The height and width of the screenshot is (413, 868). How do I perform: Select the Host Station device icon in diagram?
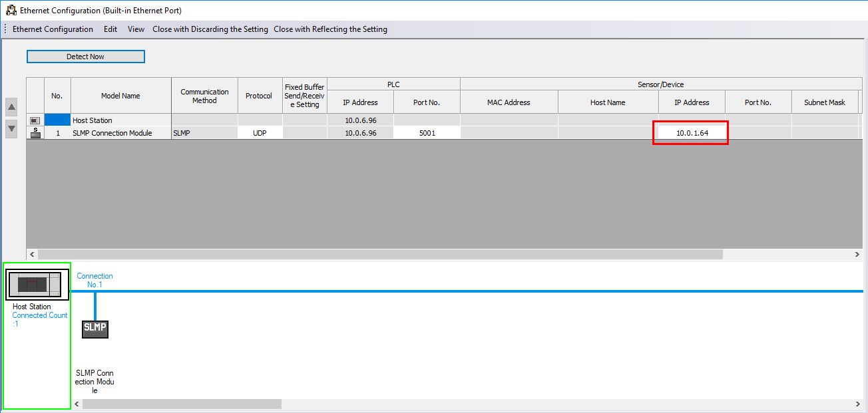37,285
